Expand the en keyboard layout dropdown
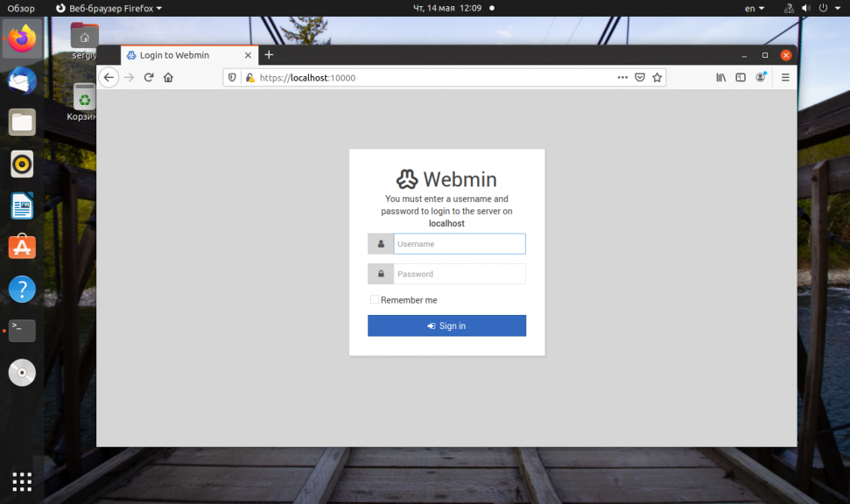Image resolution: width=850 pixels, height=504 pixels. (x=754, y=8)
